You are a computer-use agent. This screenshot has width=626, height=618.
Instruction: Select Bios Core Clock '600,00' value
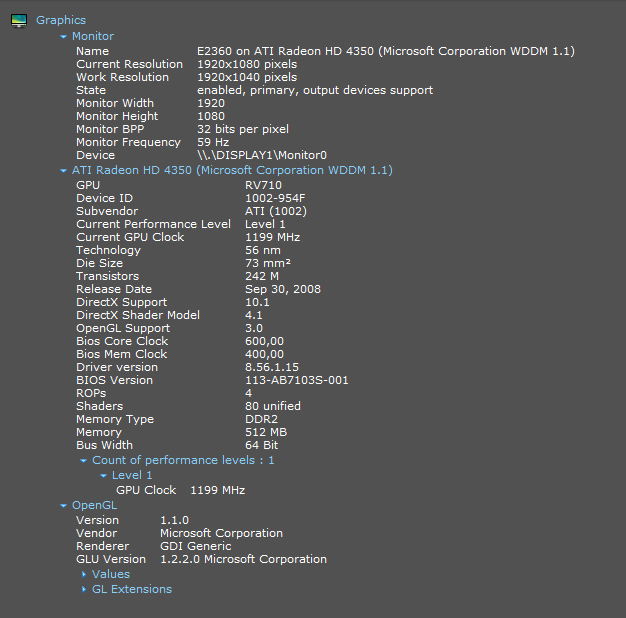[x=264, y=341]
